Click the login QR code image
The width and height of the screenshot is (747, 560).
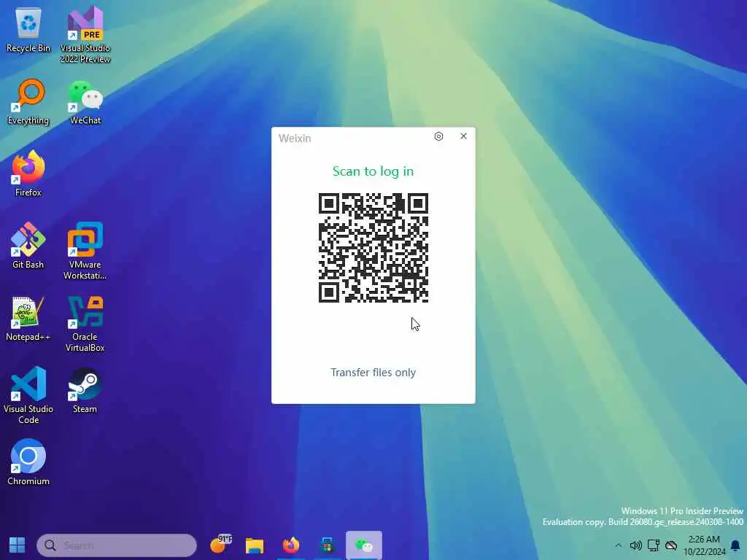tap(373, 248)
